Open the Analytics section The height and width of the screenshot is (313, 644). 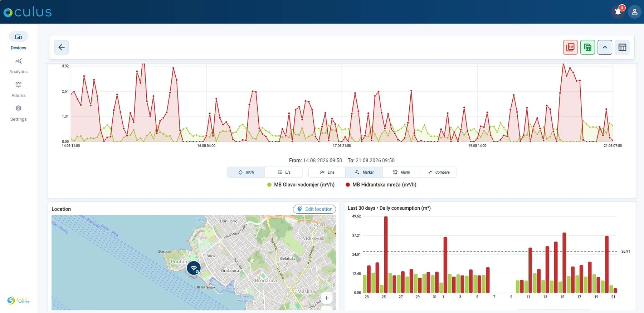coord(18,66)
